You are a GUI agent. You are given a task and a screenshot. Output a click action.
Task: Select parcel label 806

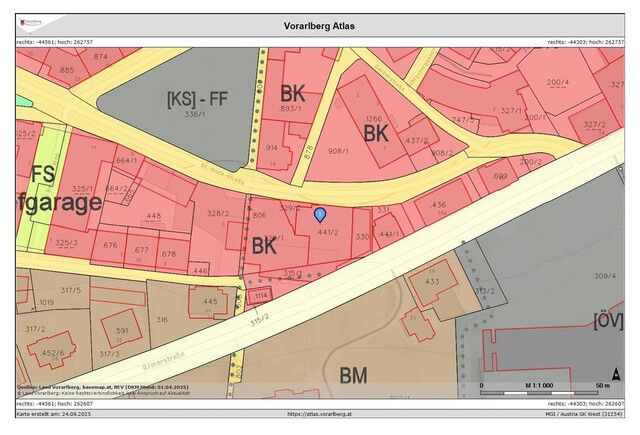[x=259, y=215]
